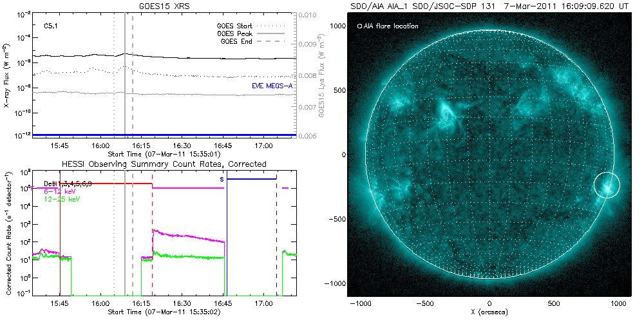Click the SDO/AIA 131 image timestamp title
This screenshot has height=322, width=644.
click(x=489, y=6)
